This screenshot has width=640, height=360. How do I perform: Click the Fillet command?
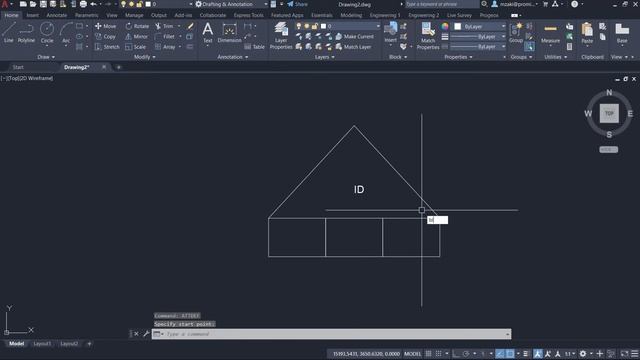pos(165,36)
